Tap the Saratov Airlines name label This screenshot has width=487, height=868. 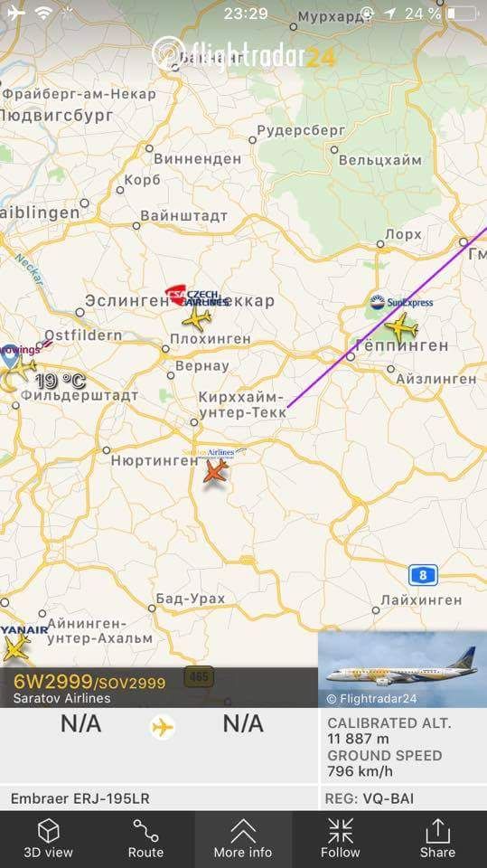pyautogui.click(x=61, y=698)
